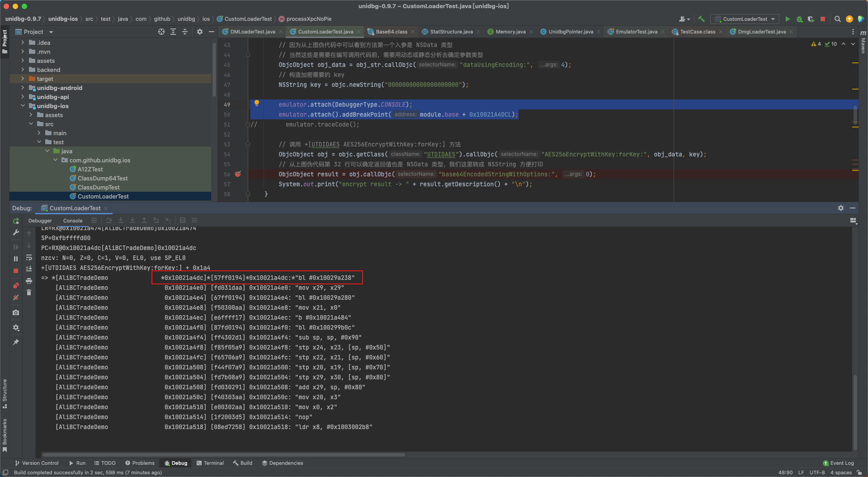Open the Event Log in the status bar
Viewport: 868px width, 477px height.
coord(839,463)
